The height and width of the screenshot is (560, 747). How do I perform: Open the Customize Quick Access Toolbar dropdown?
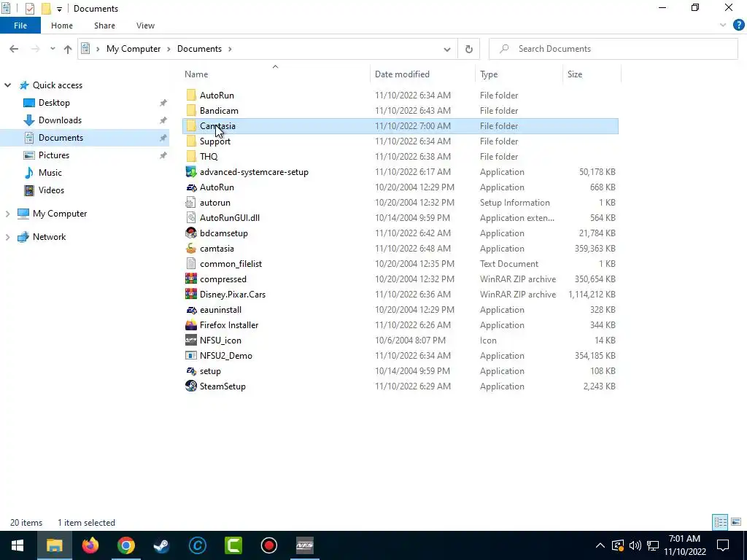[x=59, y=9]
